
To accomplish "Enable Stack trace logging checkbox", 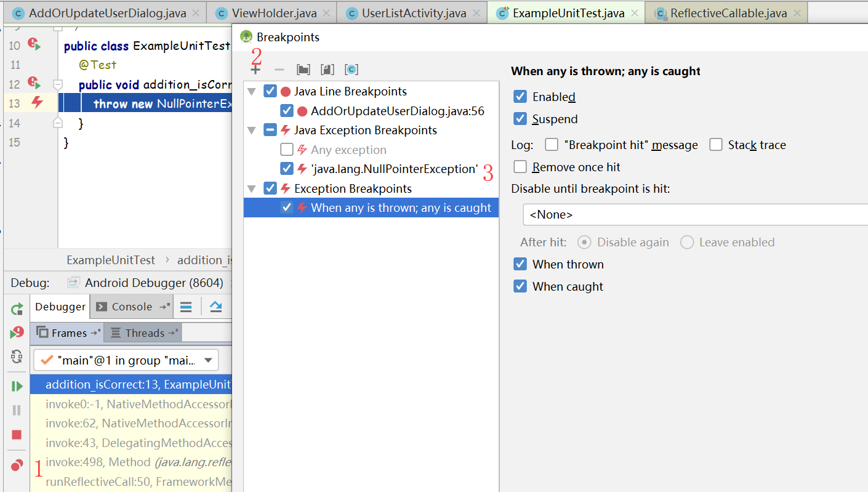I will (715, 145).
